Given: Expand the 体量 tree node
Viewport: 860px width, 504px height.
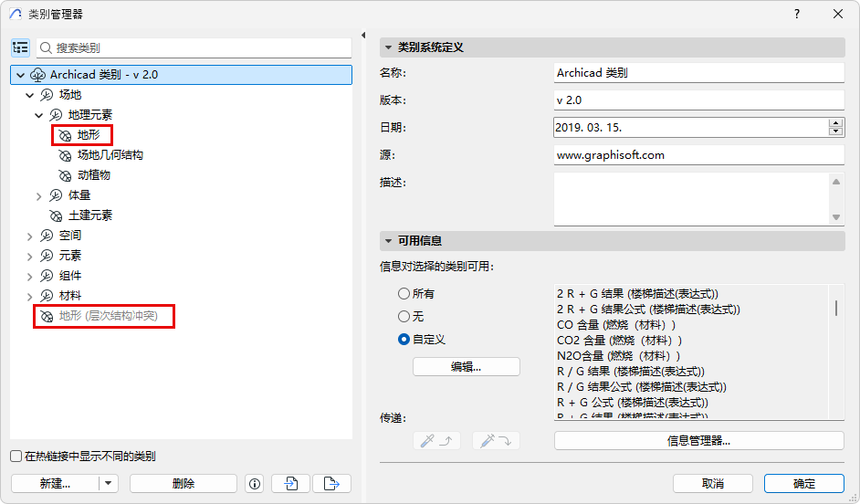Looking at the screenshot, I should click(39, 196).
